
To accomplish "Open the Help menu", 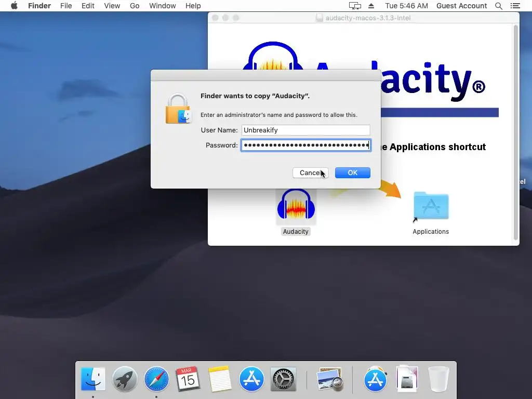I will coord(193,6).
